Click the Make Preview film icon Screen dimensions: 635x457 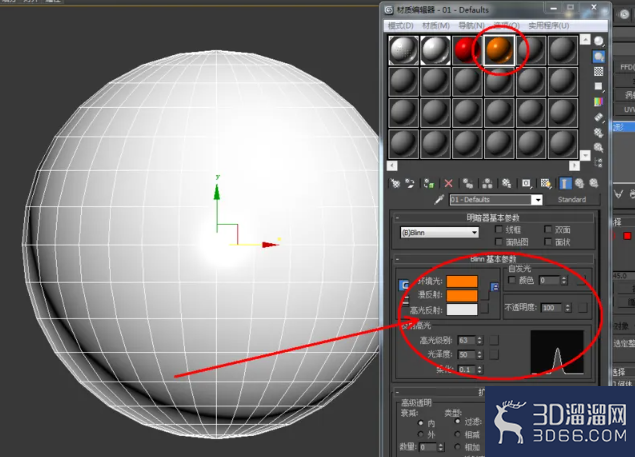click(599, 117)
